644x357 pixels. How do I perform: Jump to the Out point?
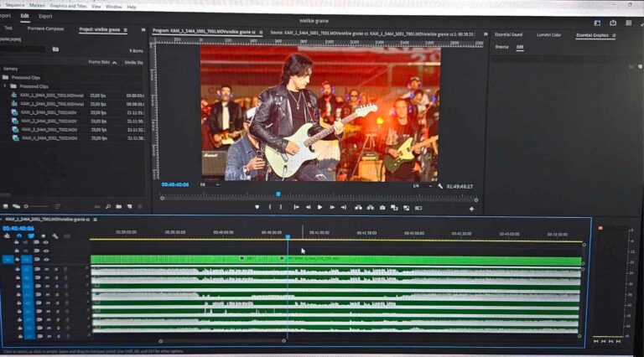(x=344, y=207)
